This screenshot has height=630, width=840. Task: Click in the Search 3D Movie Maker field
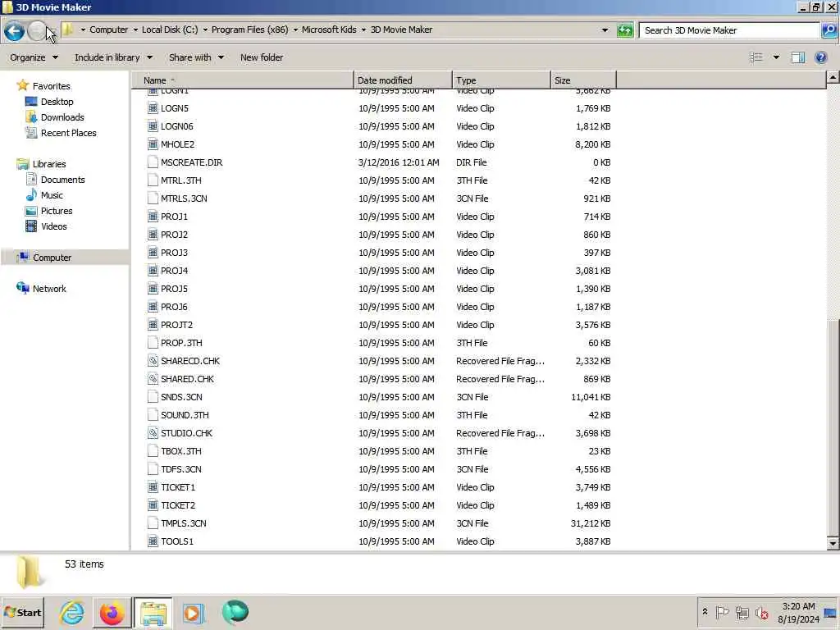(x=729, y=30)
